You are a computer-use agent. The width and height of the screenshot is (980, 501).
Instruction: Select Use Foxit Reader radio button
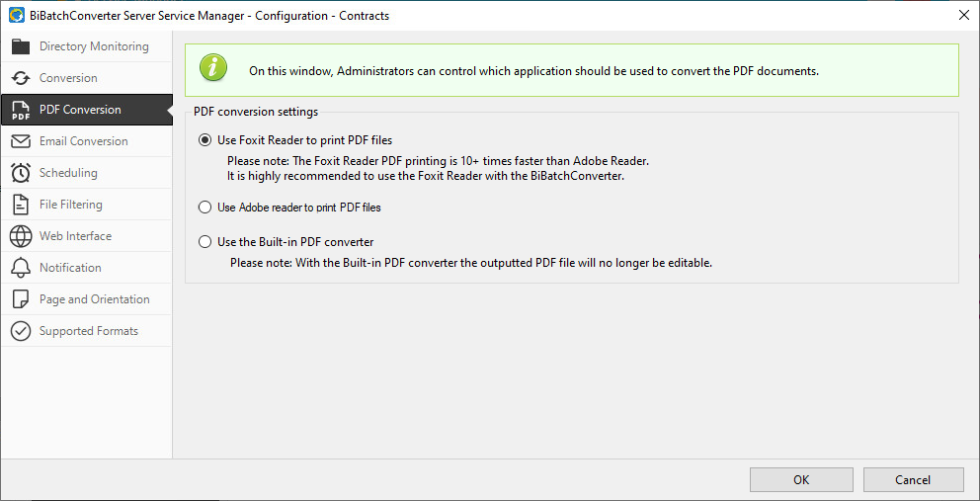[205, 140]
